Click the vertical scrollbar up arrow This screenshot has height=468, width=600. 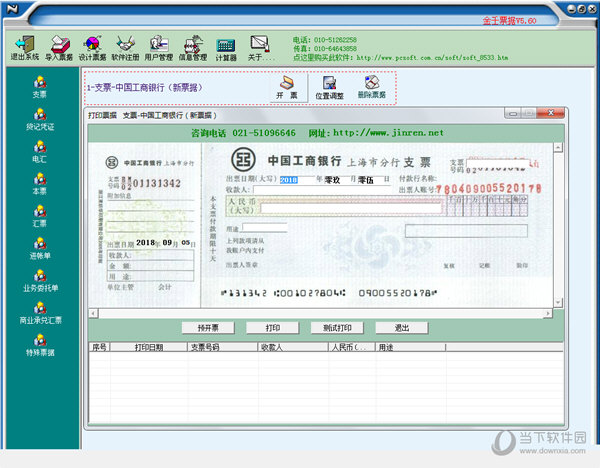pyautogui.click(x=558, y=147)
